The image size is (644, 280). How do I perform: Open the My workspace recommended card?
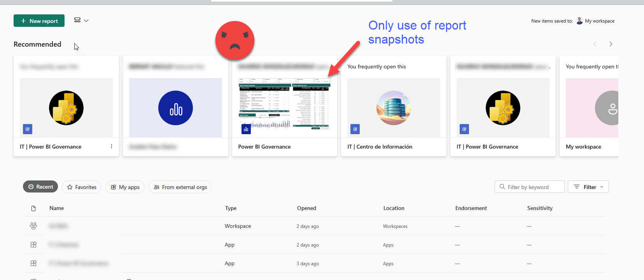589,107
